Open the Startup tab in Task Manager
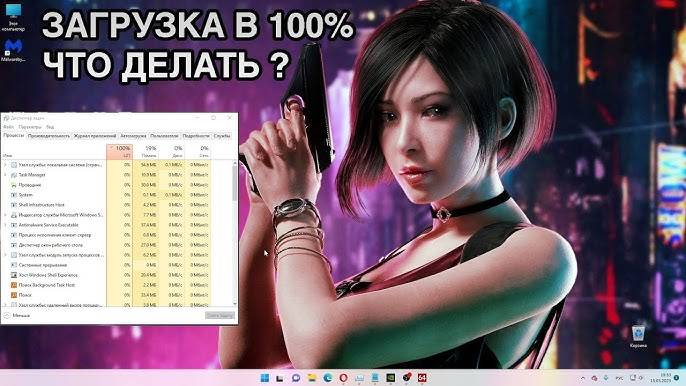Image resolution: width=686 pixels, height=386 pixels. [x=133, y=136]
